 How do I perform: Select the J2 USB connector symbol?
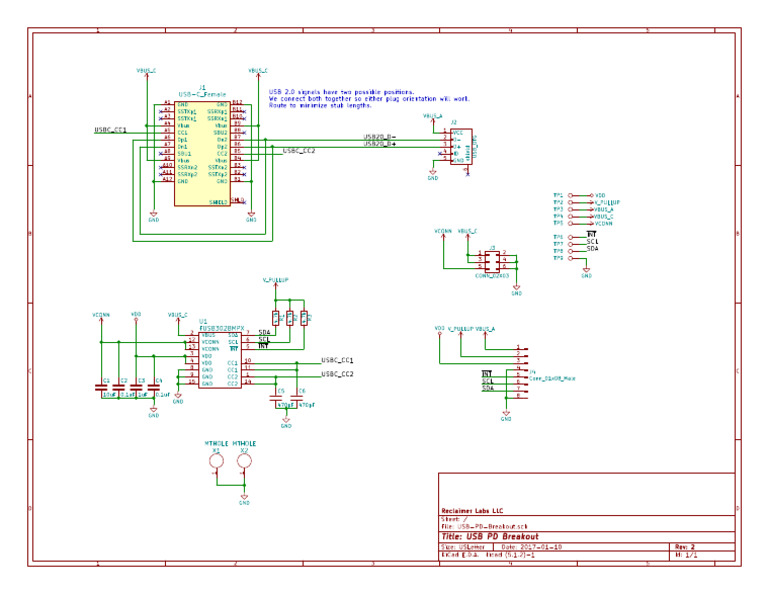[461, 146]
